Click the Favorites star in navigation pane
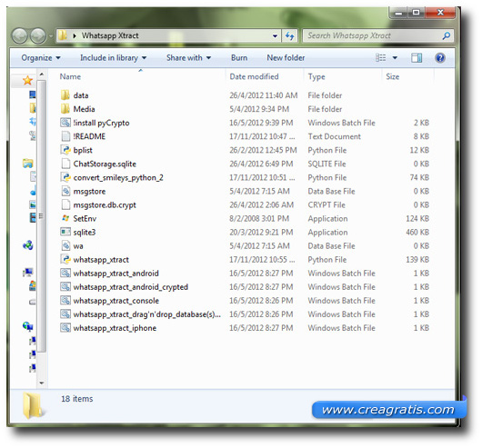Viewport: 482px width, 448px height. point(27,81)
